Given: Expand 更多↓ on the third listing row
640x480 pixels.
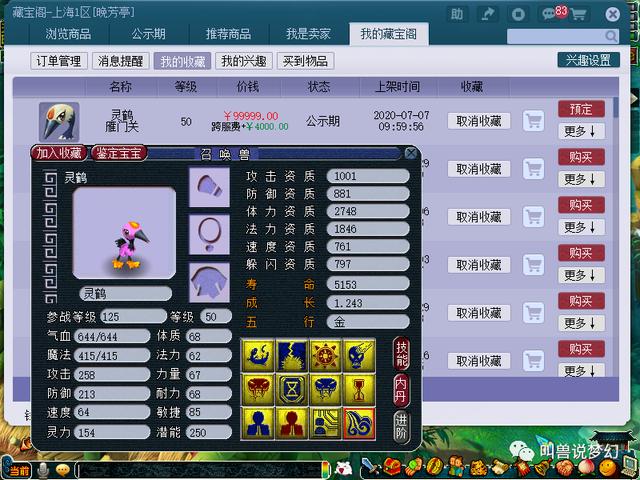Looking at the screenshot, I should pos(581,227).
